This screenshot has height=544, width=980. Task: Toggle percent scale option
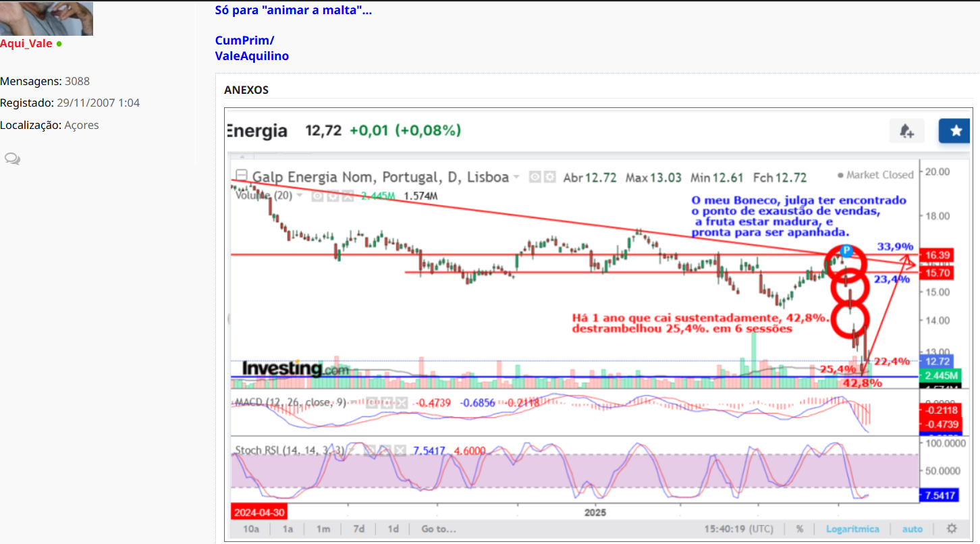tap(800, 528)
